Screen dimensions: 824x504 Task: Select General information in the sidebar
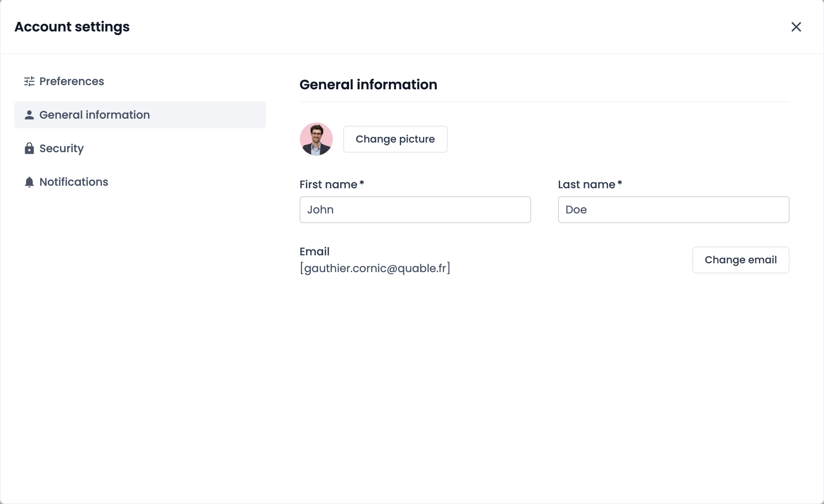coord(94,115)
